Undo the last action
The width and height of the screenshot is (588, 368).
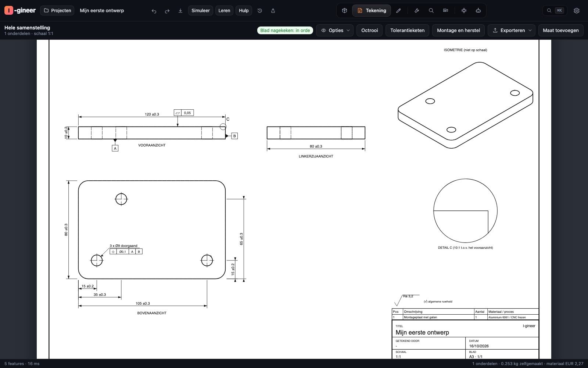pos(154,11)
